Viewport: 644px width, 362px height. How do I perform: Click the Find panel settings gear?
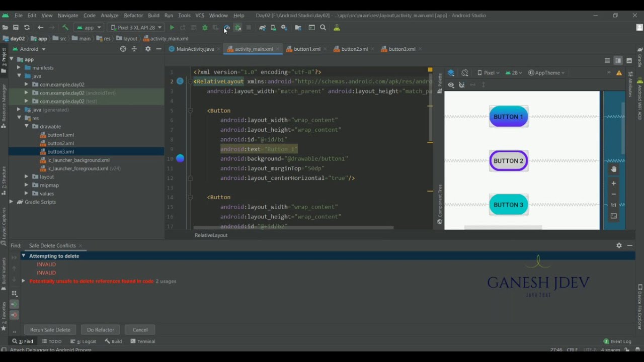point(619,245)
